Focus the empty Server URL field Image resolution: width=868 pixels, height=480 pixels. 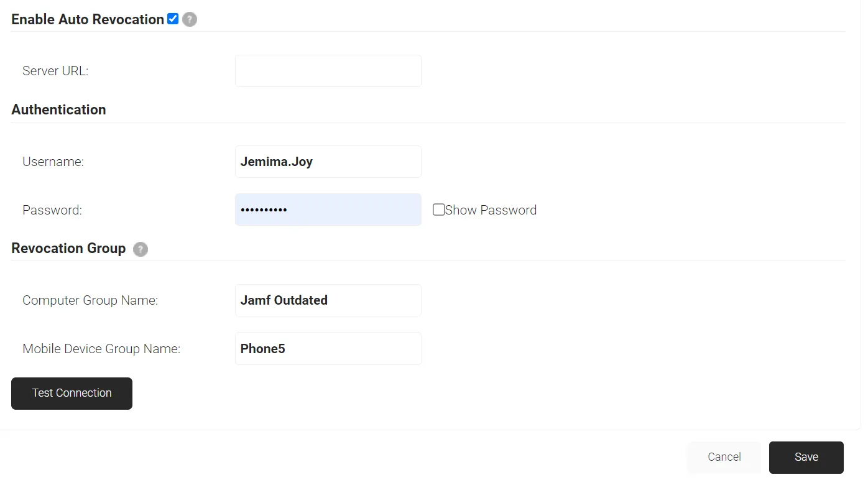tap(328, 71)
